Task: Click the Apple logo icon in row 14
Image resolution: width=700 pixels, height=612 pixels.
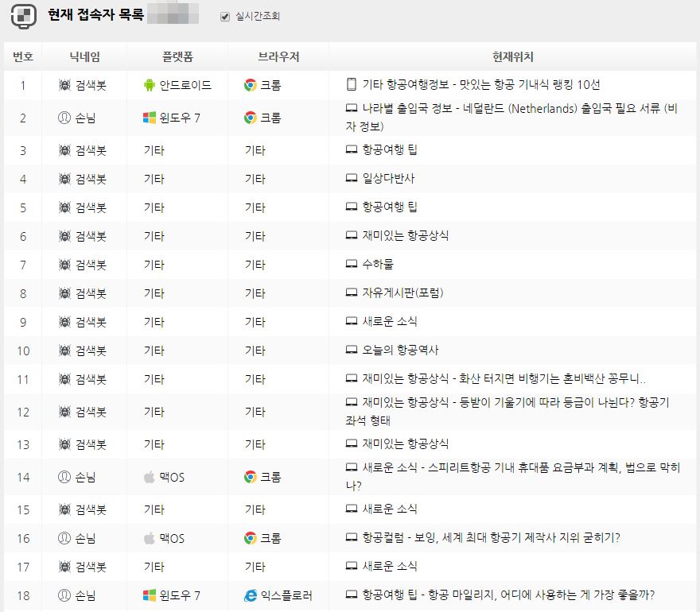Action: 149,477
